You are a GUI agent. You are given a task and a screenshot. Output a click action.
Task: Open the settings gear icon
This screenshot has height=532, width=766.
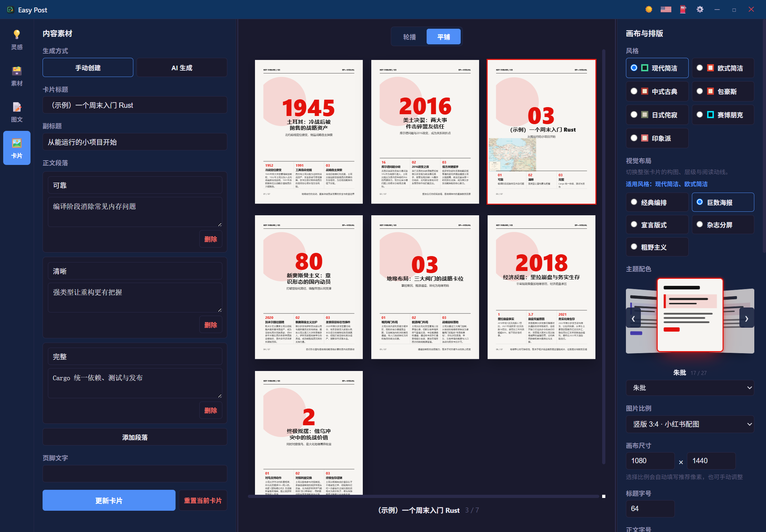(700, 10)
